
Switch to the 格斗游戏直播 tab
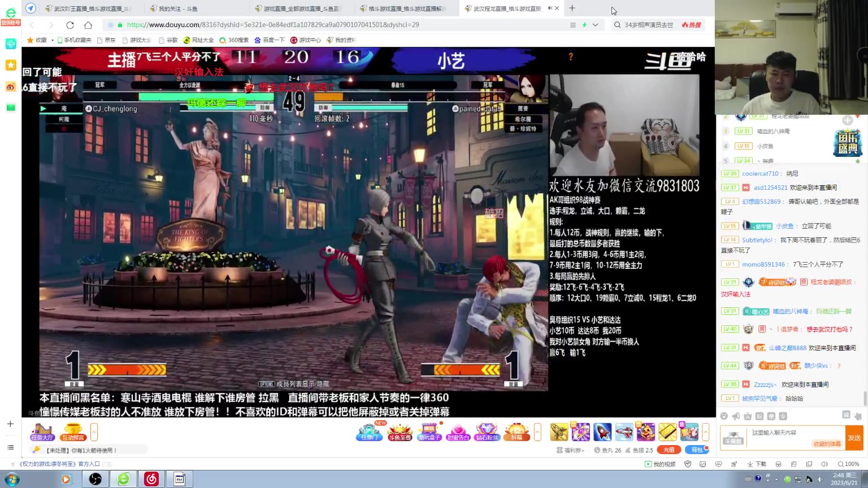(406, 8)
